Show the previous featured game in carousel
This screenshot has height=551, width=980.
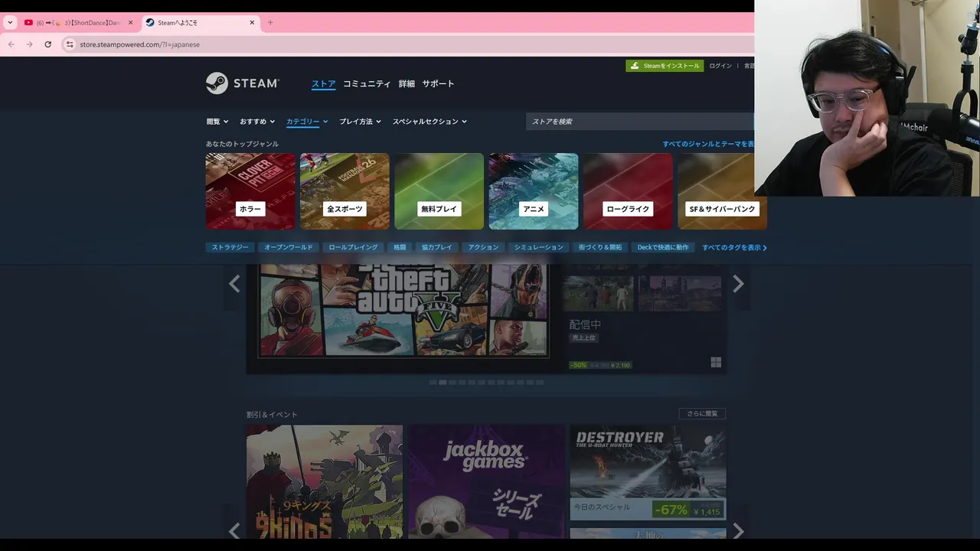pos(234,284)
